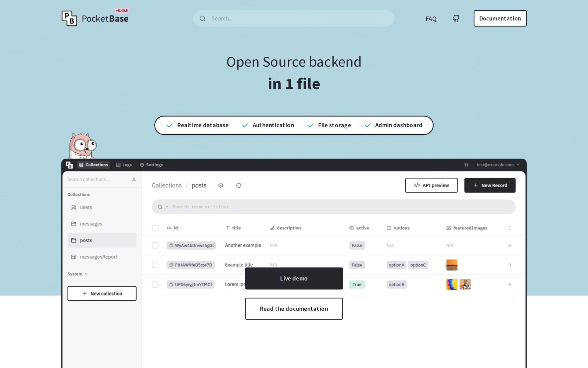The height and width of the screenshot is (368, 588).
Task: Select the messagesReport view collection
Action: [x=102, y=257]
